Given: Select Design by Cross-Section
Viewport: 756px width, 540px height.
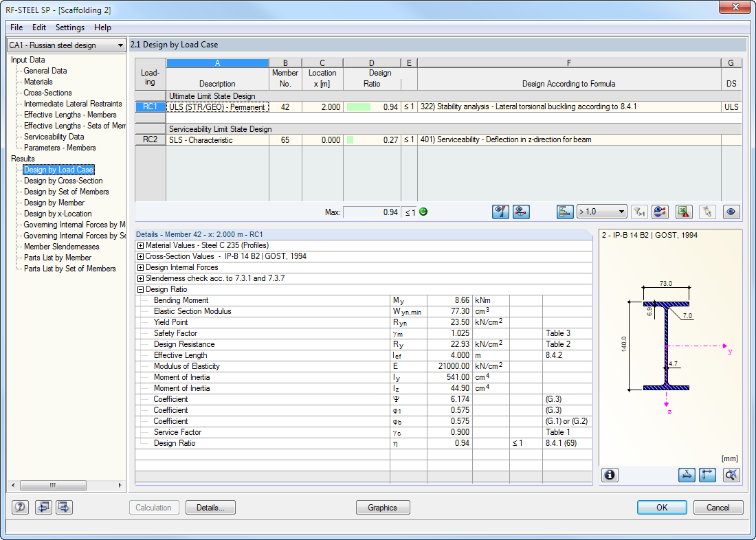Looking at the screenshot, I should (63, 181).
